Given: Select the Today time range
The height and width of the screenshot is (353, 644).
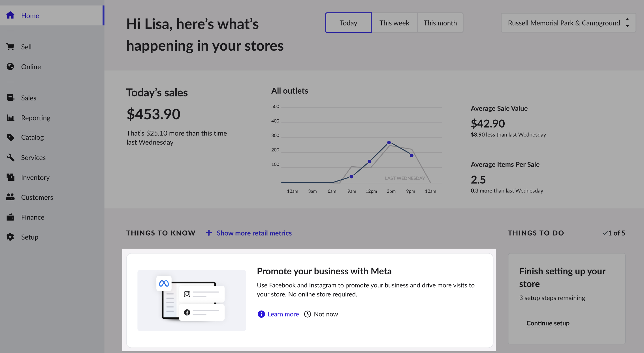Looking at the screenshot, I should tap(348, 23).
